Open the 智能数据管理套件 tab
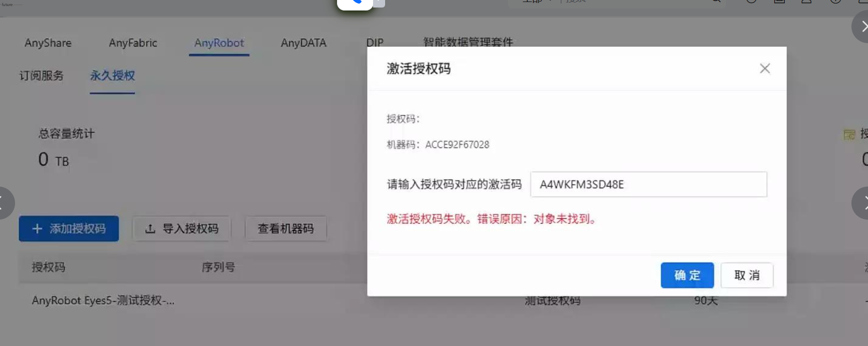The height and width of the screenshot is (346, 868). 468,42
